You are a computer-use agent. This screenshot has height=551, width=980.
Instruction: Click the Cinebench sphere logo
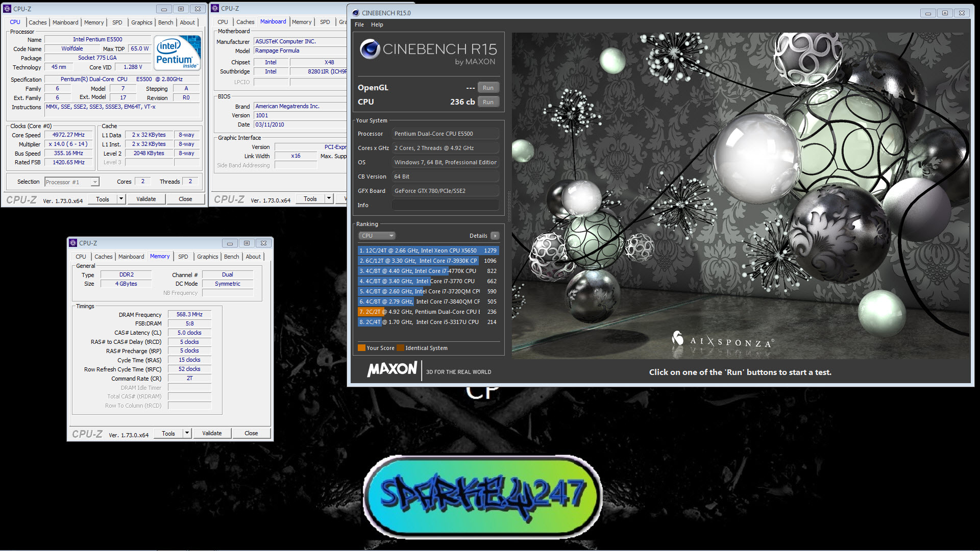click(370, 49)
